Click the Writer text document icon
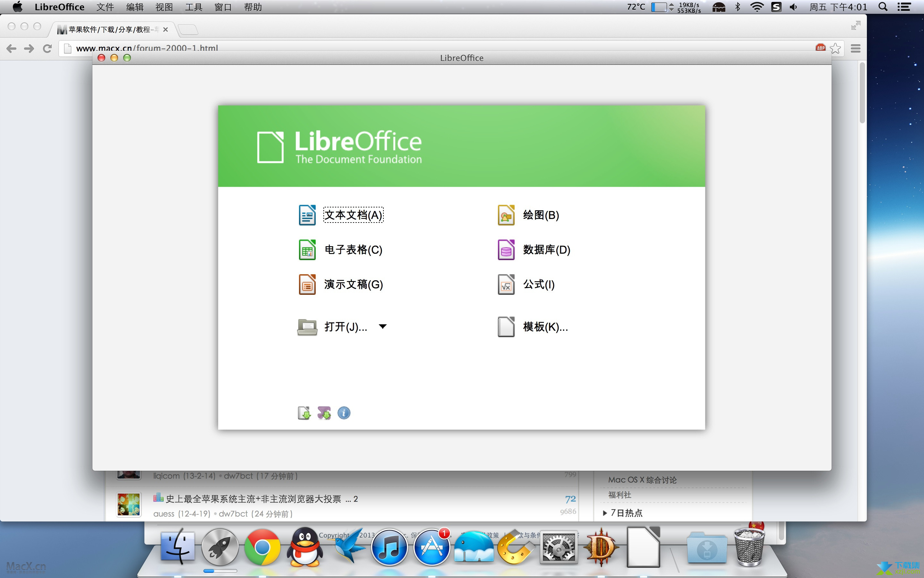The width and height of the screenshot is (924, 578). pyautogui.click(x=307, y=215)
